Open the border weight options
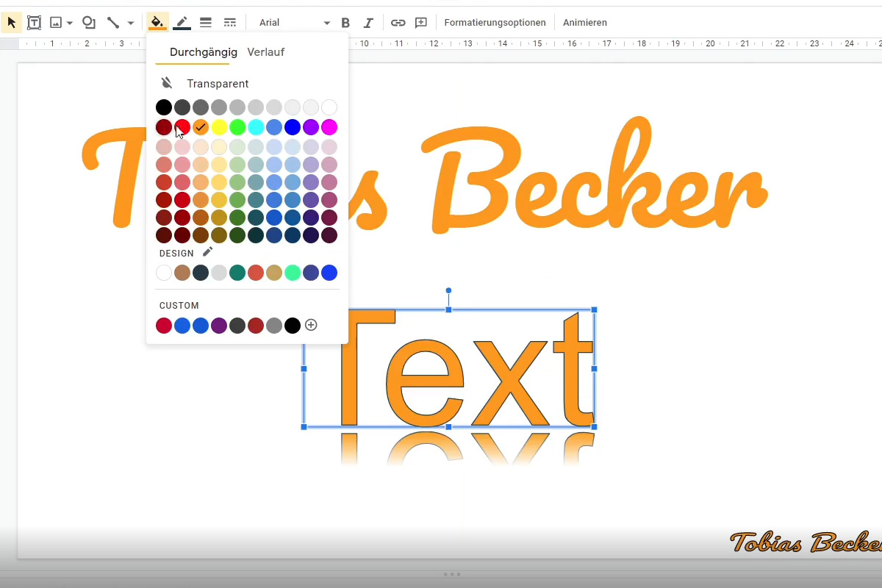882x588 pixels. point(206,23)
